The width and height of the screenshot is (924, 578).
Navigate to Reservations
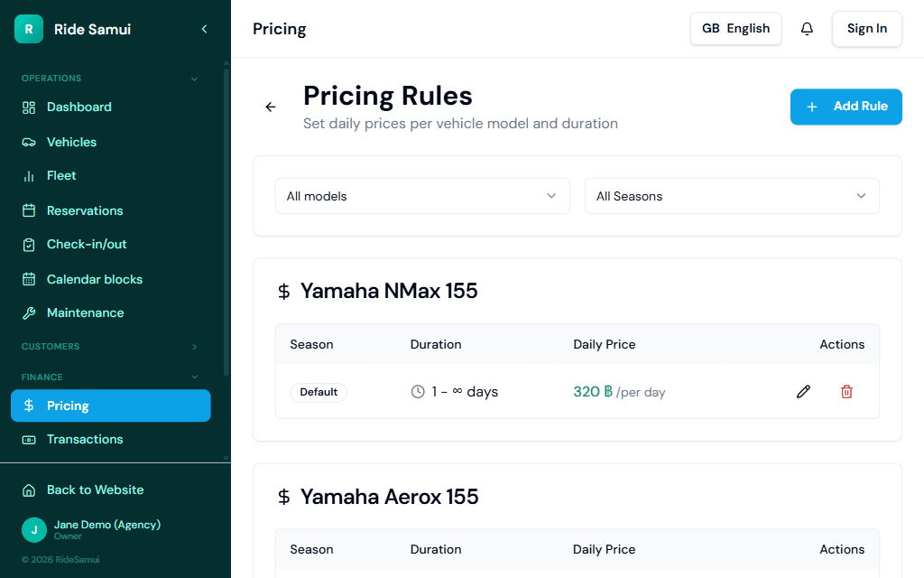coord(111,210)
